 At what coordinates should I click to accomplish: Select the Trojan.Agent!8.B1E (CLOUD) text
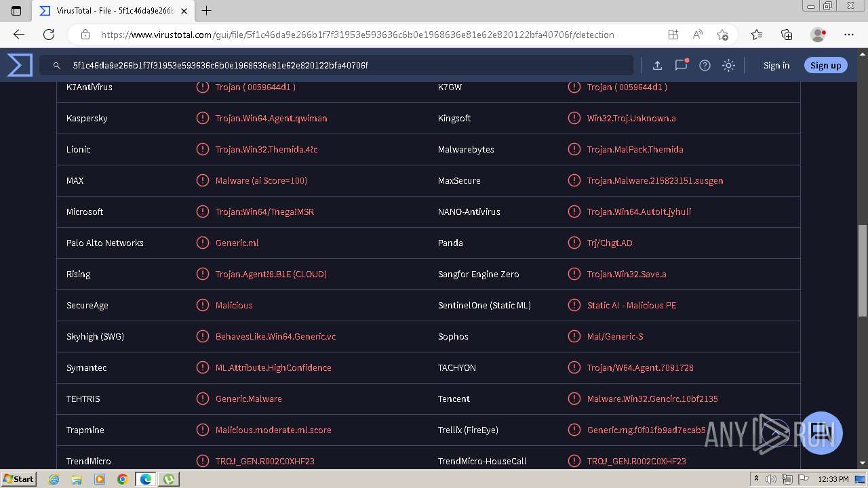pos(271,274)
